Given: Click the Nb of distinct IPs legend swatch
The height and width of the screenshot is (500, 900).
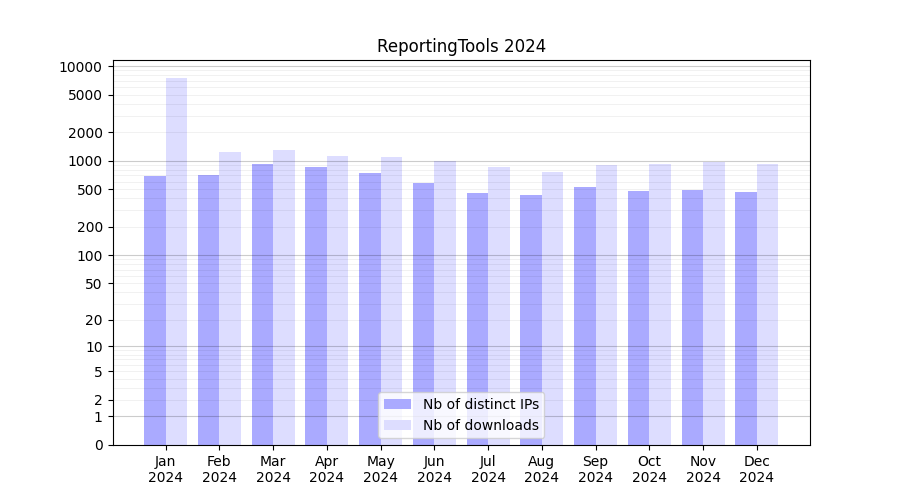Looking at the screenshot, I should (397, 404).
